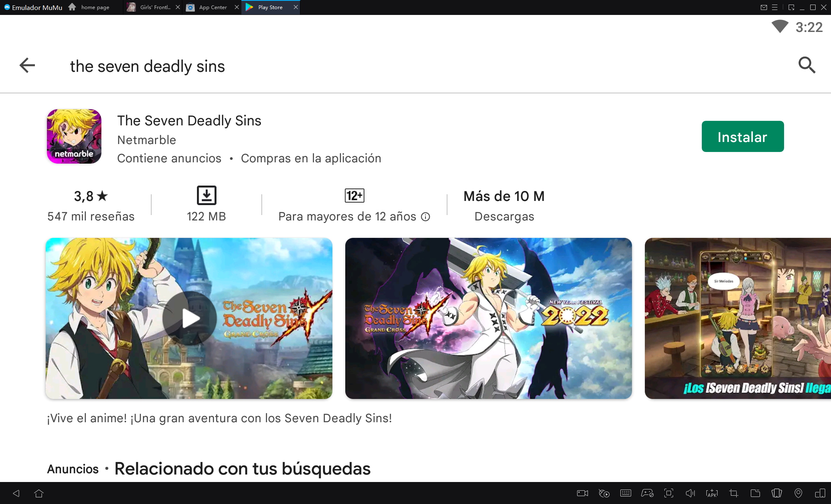
Task: Open the shared folder icon
Action: 755,493
